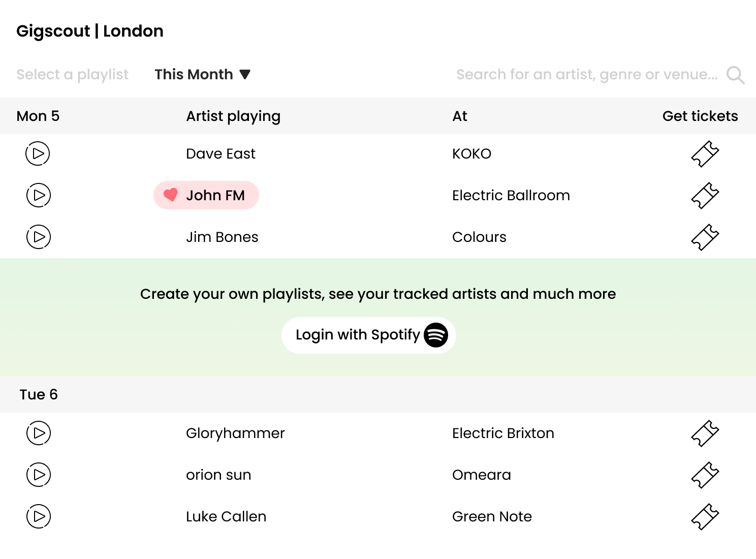Click ticket icon for Omeara show
This screenshot has width=756, height=559.
pos(705,475)
